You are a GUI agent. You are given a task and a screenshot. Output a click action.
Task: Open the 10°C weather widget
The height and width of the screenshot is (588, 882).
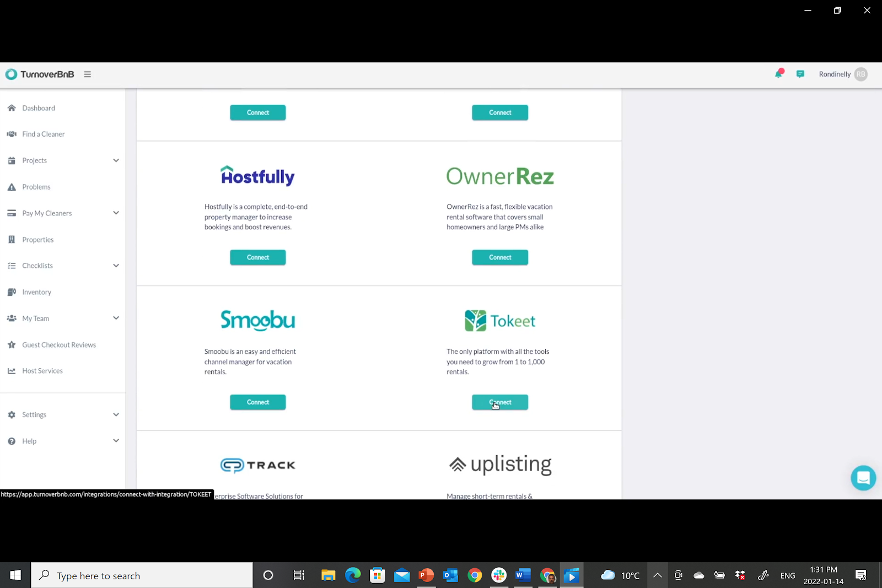620,575
